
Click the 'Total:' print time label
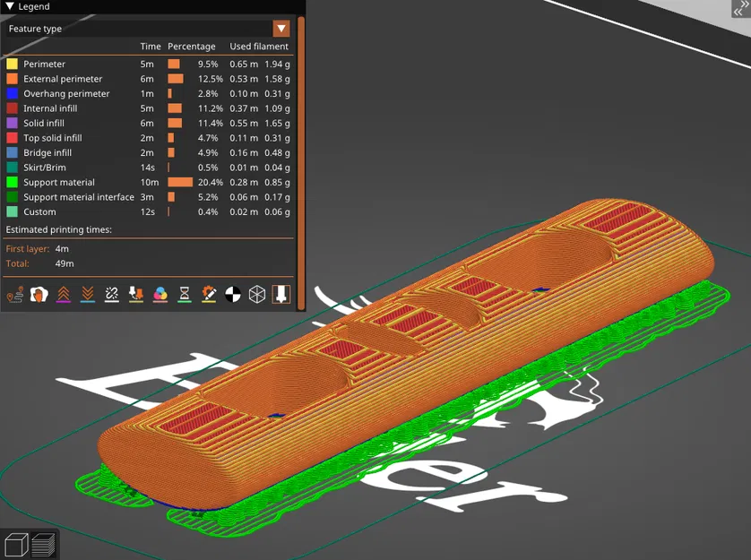click(x=17, y=263)
